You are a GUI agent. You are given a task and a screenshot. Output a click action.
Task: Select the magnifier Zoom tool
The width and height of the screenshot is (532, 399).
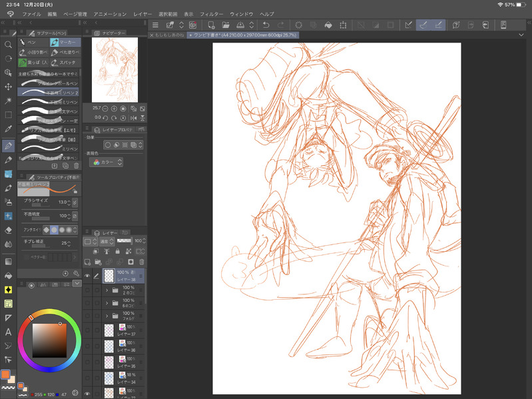coord(8,44)
